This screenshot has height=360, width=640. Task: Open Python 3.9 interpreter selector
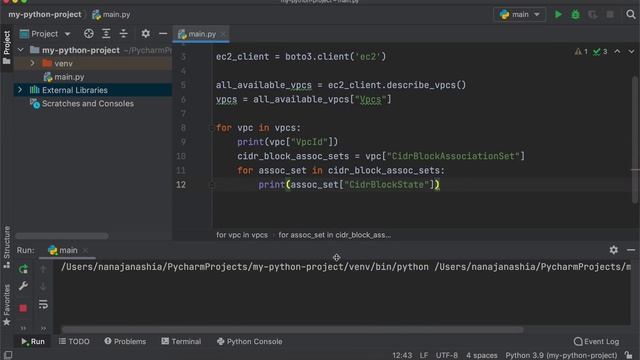561,356
